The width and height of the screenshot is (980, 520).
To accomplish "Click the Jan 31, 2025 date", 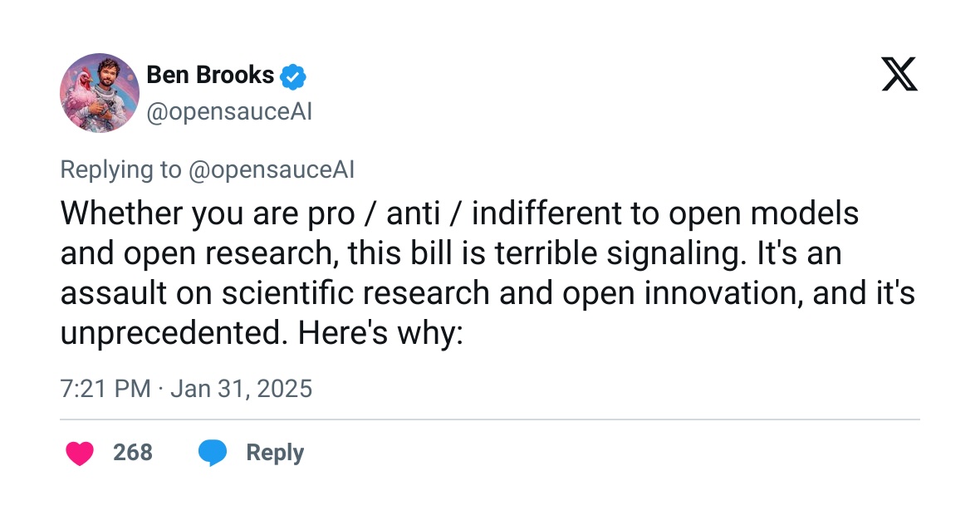I will point(241,388).
